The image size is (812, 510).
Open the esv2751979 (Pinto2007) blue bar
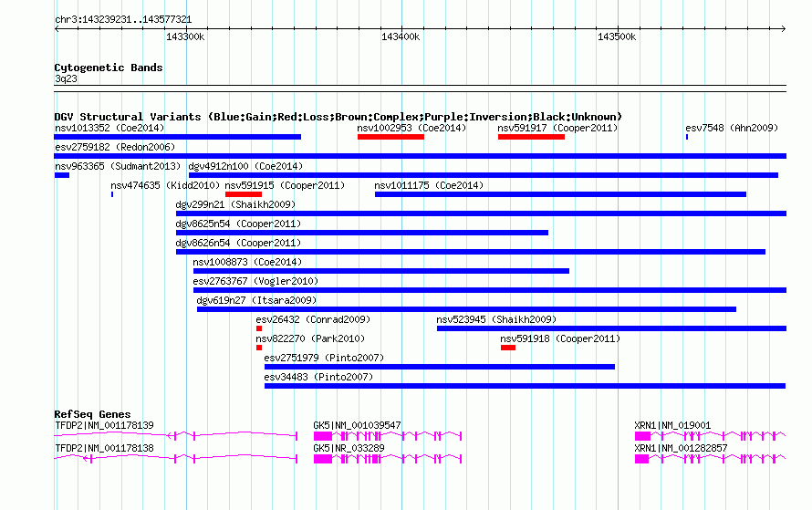[440, 367]
